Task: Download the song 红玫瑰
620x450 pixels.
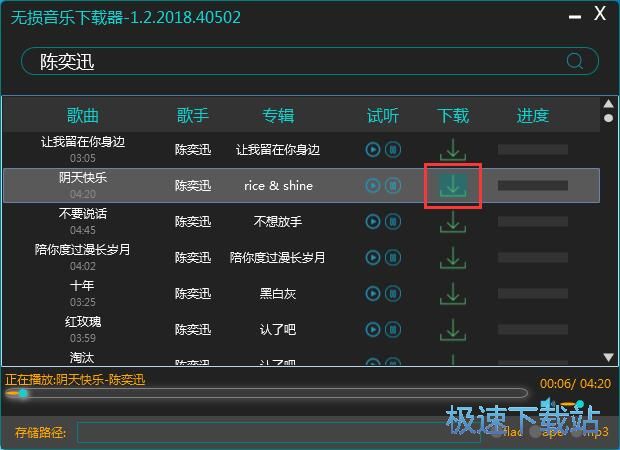Action: (453, 329)
